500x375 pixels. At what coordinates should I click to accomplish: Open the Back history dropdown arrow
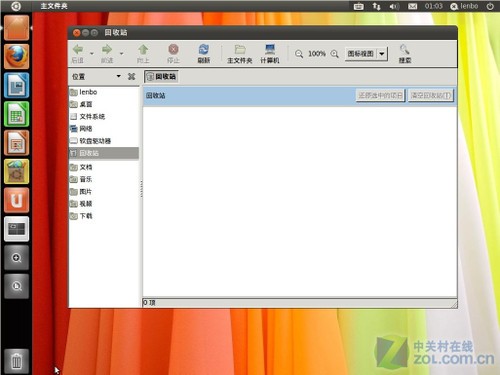coord(92,53)
